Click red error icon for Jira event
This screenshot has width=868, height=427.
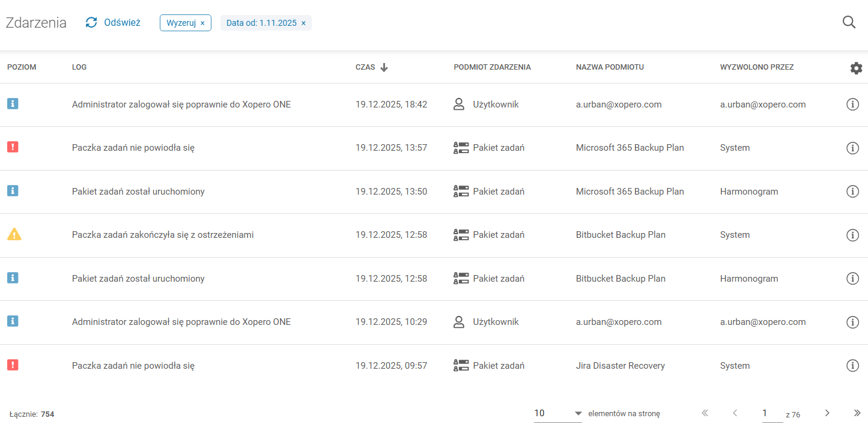[13, 365]
